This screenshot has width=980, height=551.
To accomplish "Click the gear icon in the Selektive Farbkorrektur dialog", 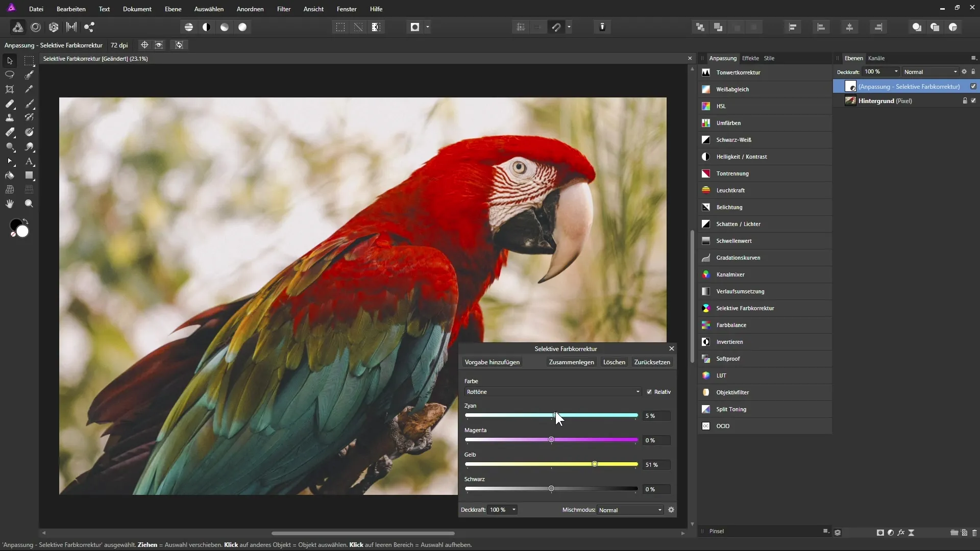I will (671, 510).
